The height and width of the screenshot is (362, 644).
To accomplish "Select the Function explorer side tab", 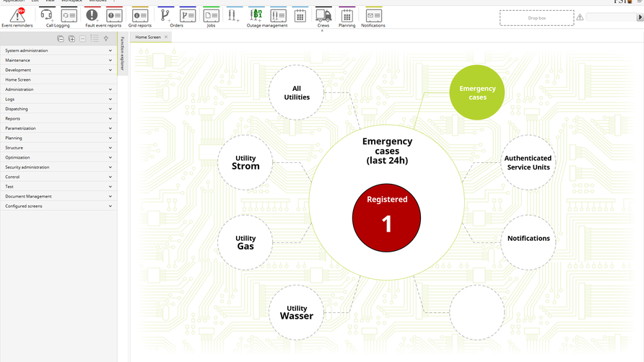I will pyautogui.click(x=123, y=54).
